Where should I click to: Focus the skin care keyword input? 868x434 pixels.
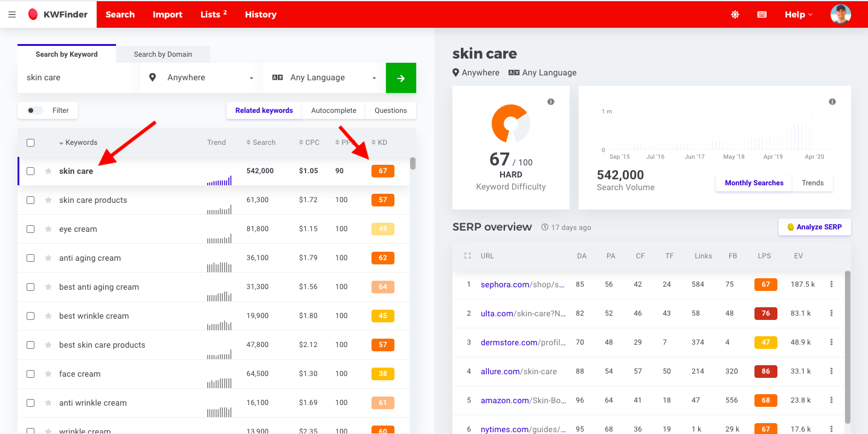[x=79, y=78]
